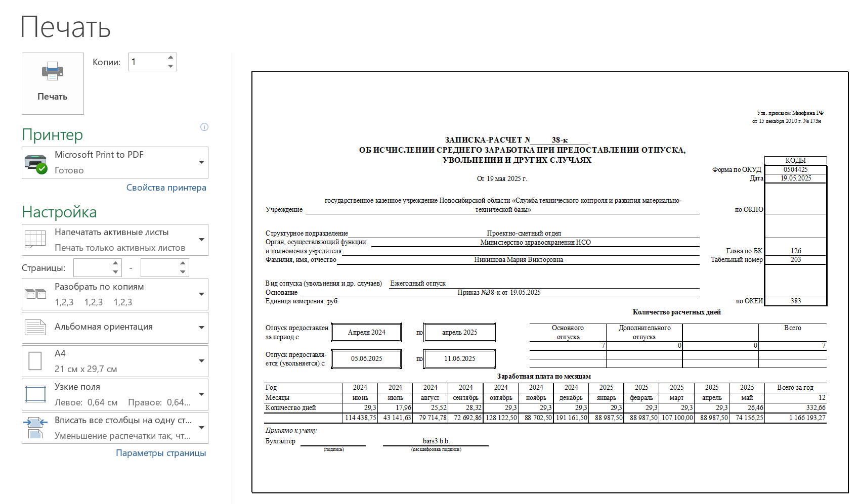This screenshot has width=859, height=504.
Task: Click the narrow margins icon
Action: [x=35, y=394]
